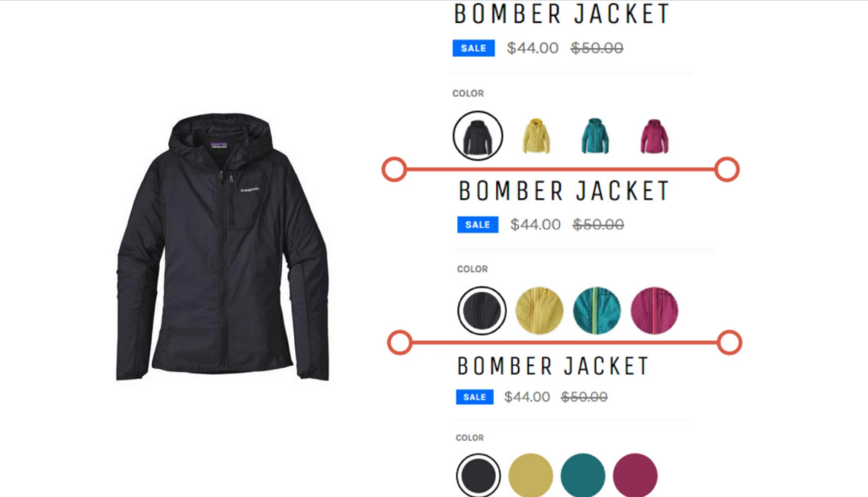Choose the yellow jacket thumbnail swatch

536,136
